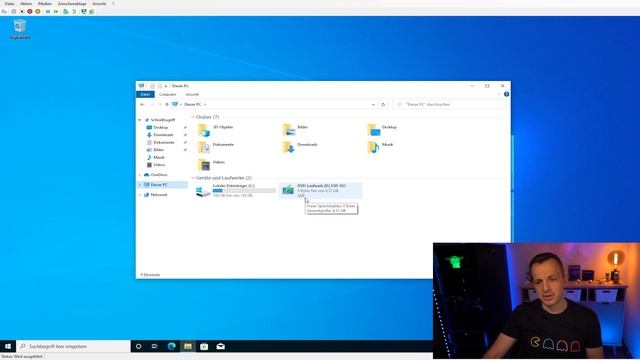Click the Cortana circle icon on taskbar
The image size is (640, 360).
(x=138, y=346)
